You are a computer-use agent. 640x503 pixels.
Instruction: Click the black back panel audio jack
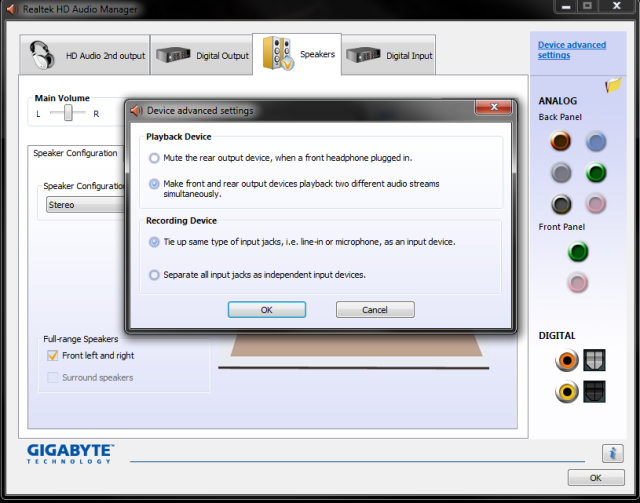click(x=561, y=204)
